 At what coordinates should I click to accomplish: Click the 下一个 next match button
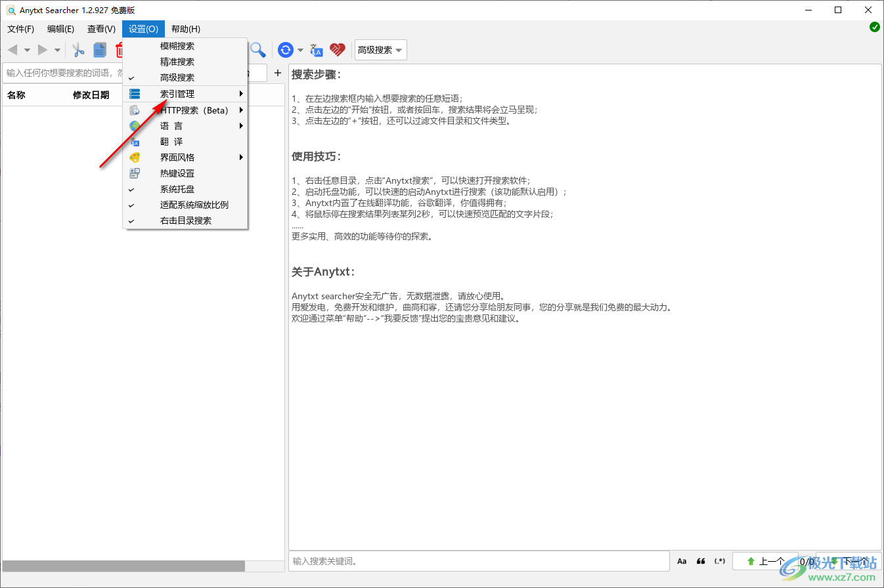(849, 561)
